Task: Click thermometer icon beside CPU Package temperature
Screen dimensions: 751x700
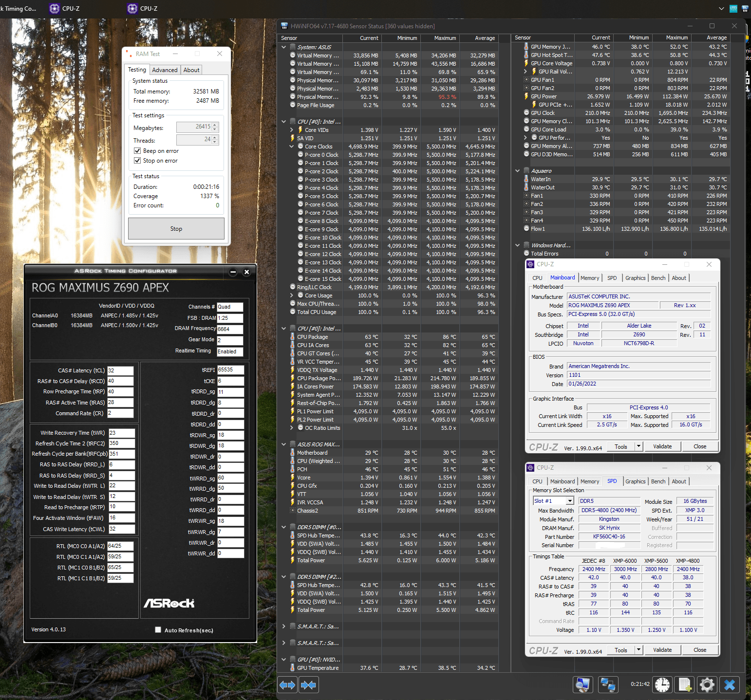Action: pyautogui.click(x=292, y=337)
